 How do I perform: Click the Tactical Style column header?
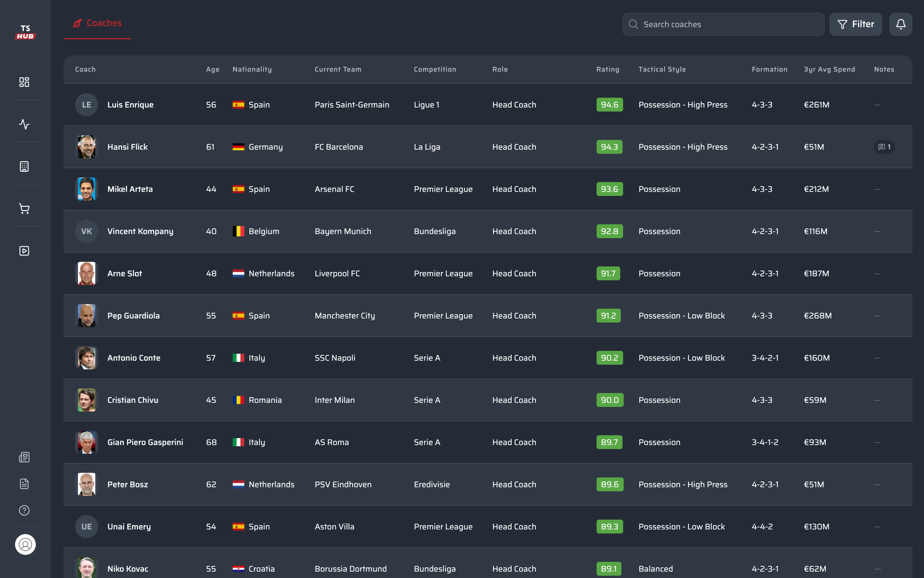pos(662,69)
